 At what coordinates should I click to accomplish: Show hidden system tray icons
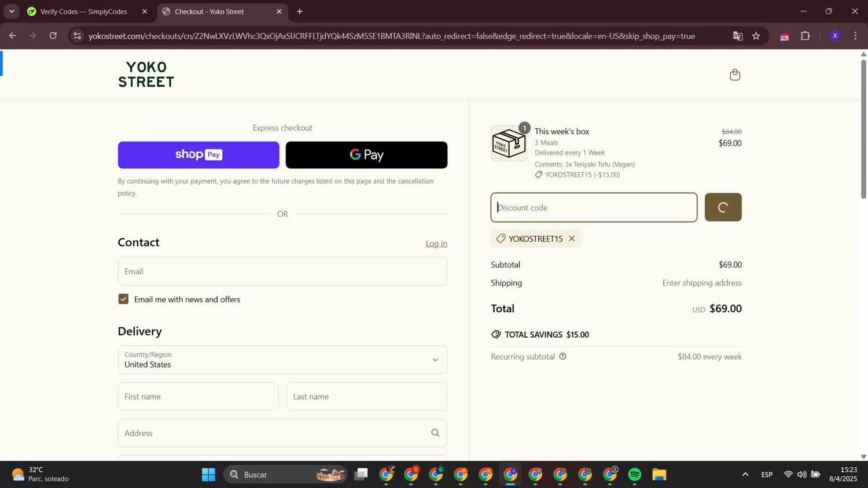click(x=745, y=475)
